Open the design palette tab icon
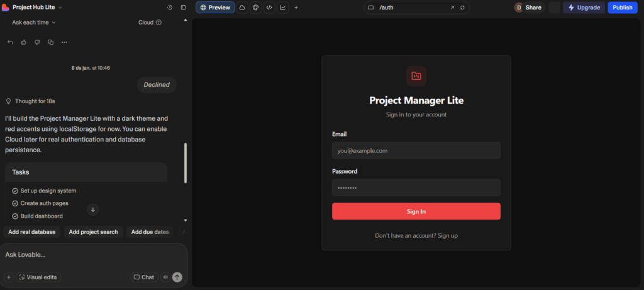Screen dimensions: 644x290 (256, 8)
